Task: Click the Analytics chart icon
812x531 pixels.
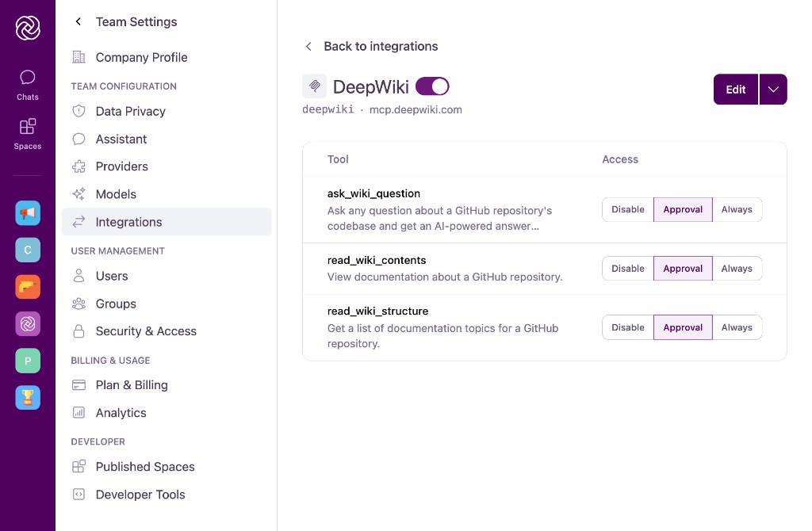Action: pyautogui.click(x=79, y=412)
